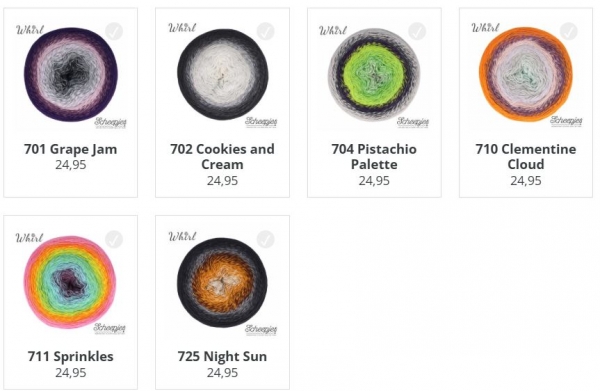Toggle the checkmark on 704 Pistachio Palette
The height and width of the screenshot is (391, 600).
click(x=417, y=31)
